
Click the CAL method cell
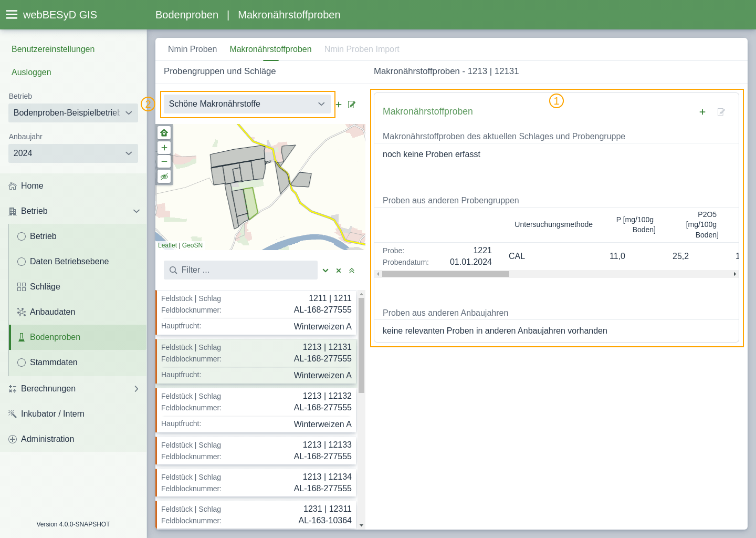(517, 256)
